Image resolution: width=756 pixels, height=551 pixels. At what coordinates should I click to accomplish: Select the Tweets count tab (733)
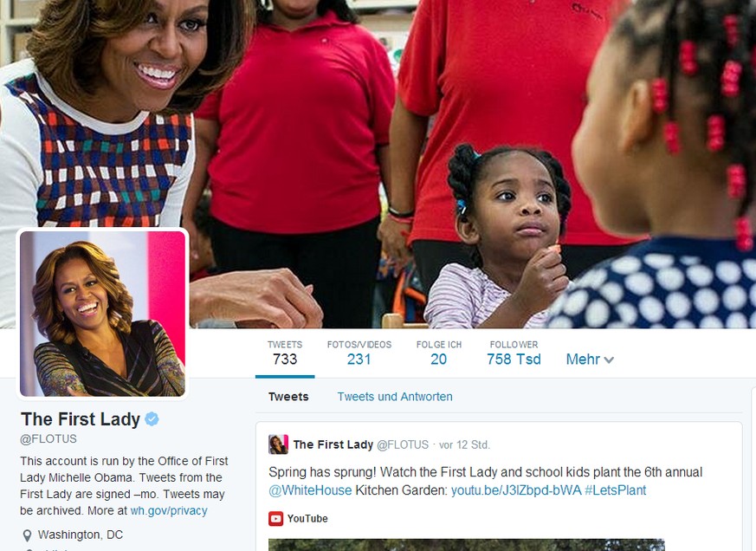click(x=285, y=353)
